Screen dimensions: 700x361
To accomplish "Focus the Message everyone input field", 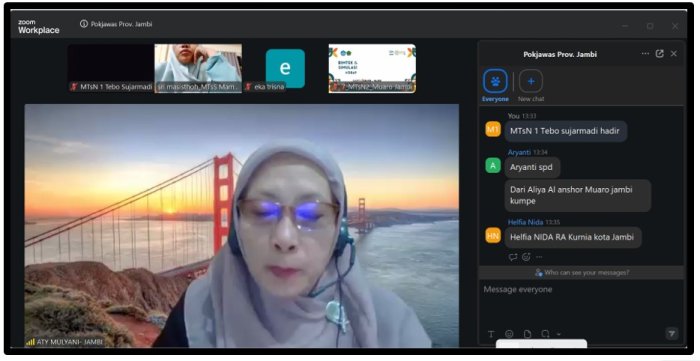I will coord(581,303).
